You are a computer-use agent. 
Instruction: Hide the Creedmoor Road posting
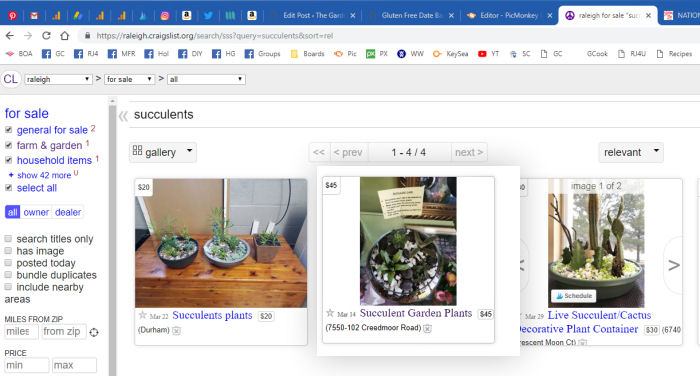click(x=427, y=328)
